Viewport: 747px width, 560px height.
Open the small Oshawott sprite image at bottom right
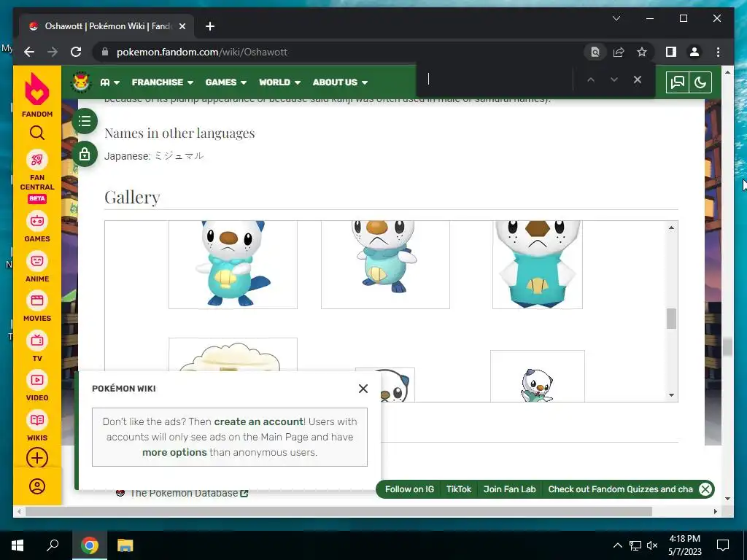(x=538, y=376)
